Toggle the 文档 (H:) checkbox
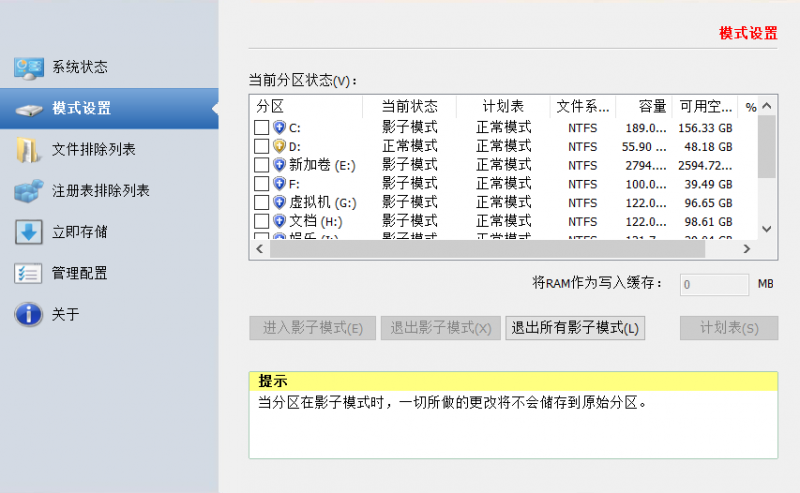Screen dimensions: 800x493 (261, 221)
